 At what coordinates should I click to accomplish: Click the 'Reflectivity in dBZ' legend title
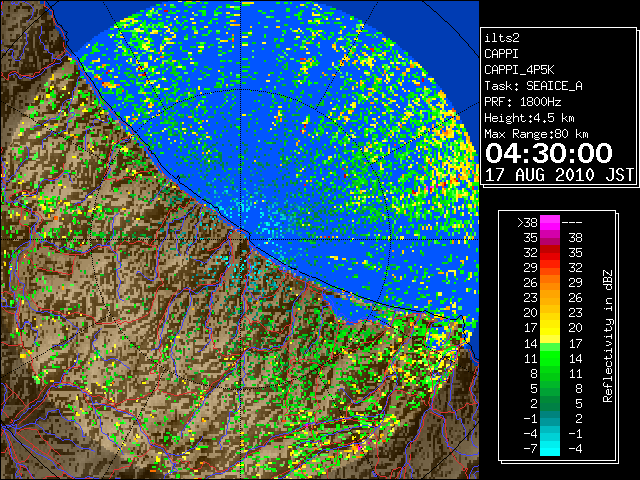pos(607,336)
